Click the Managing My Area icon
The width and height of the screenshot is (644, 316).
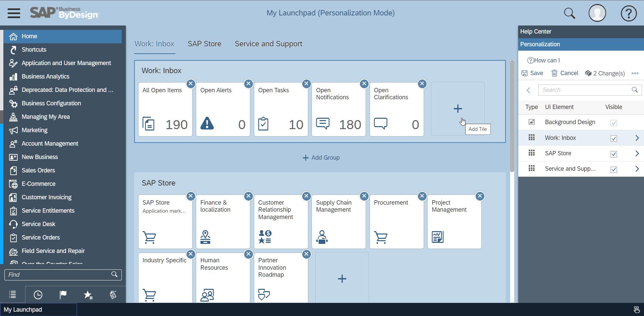[13, 117]
